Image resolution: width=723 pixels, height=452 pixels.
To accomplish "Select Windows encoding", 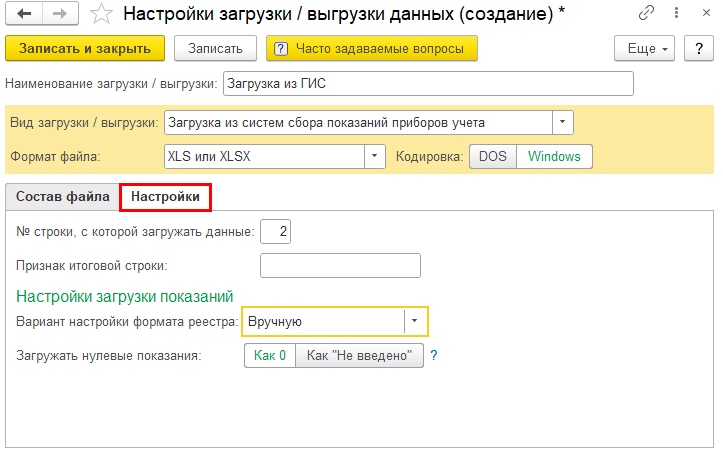I will click(554, 156).
